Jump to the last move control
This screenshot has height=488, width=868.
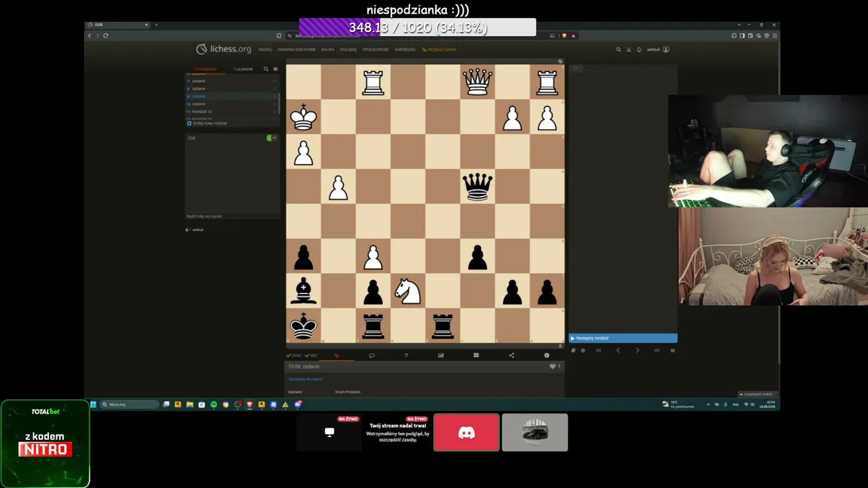click(656, 350)
